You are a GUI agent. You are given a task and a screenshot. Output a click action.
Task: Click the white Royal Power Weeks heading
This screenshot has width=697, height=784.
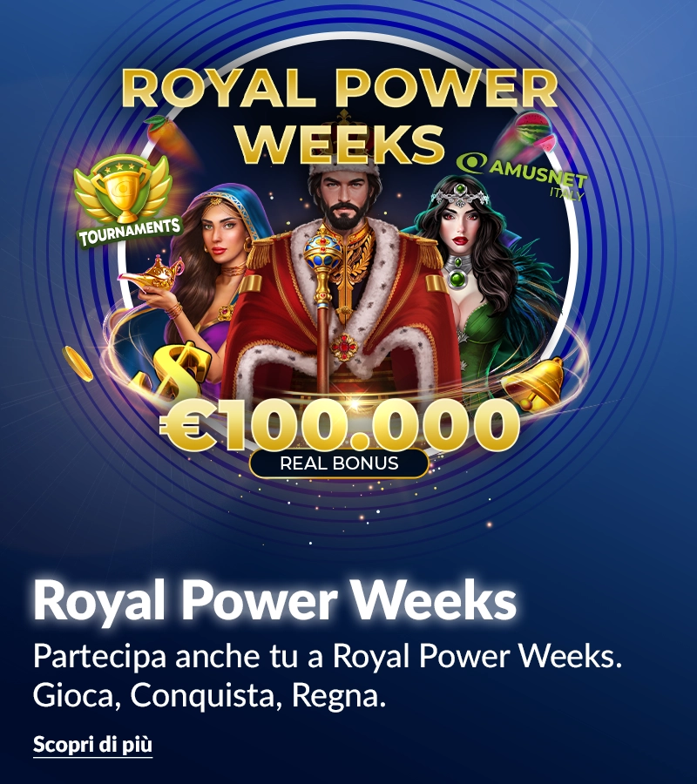274,599
